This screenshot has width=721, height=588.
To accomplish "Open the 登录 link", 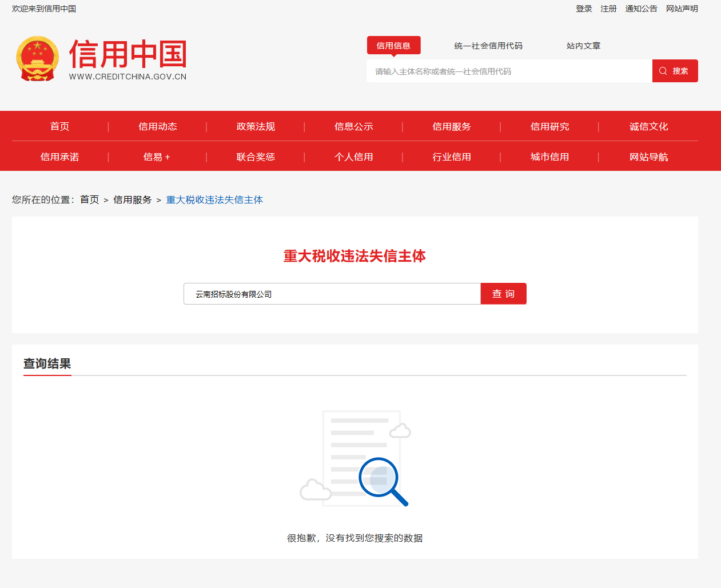I will point(584,9).
